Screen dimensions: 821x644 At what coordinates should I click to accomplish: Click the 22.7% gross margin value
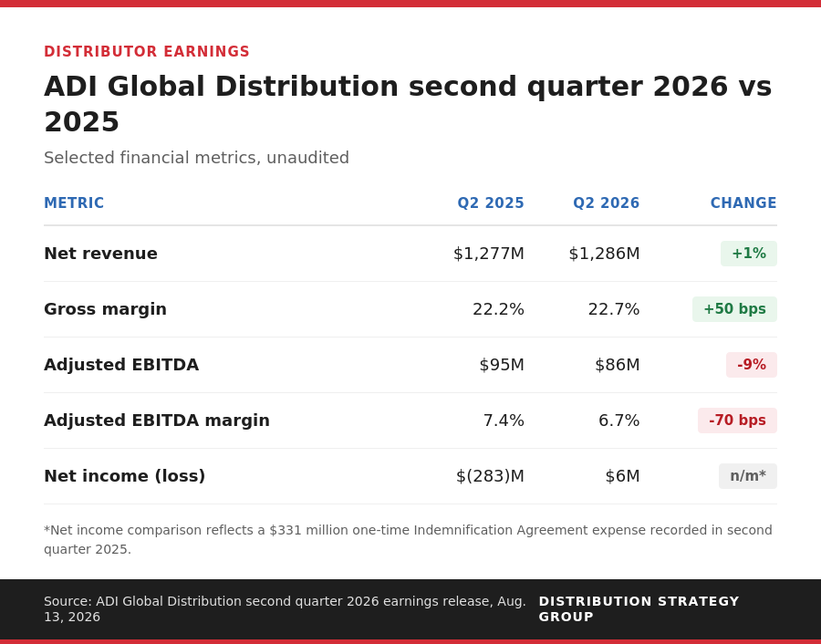[x=614, y=309]
